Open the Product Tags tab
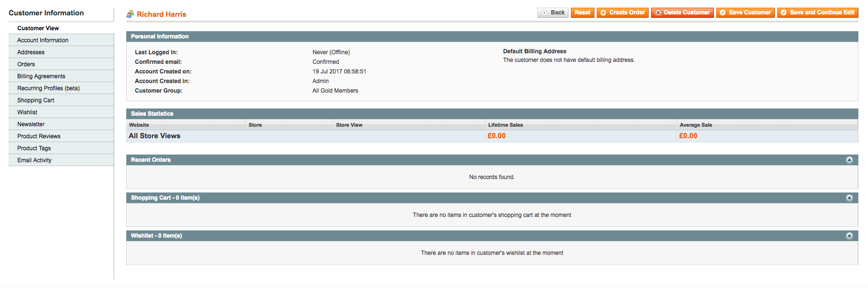868x288 pixels. pos(34,148)
